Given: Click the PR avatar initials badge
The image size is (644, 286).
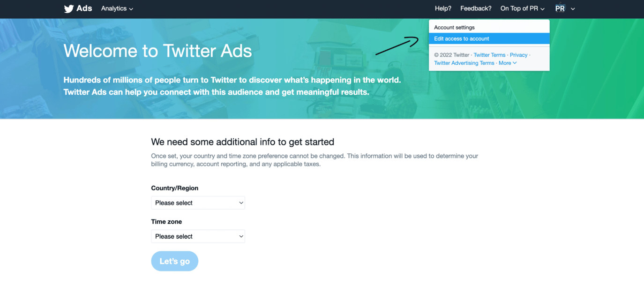Looking at the screenshot, I should [560, 8].
